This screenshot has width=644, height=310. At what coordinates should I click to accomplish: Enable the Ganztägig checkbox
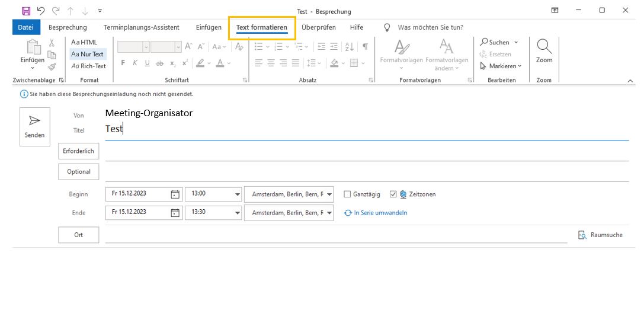(x=347, y=194)
